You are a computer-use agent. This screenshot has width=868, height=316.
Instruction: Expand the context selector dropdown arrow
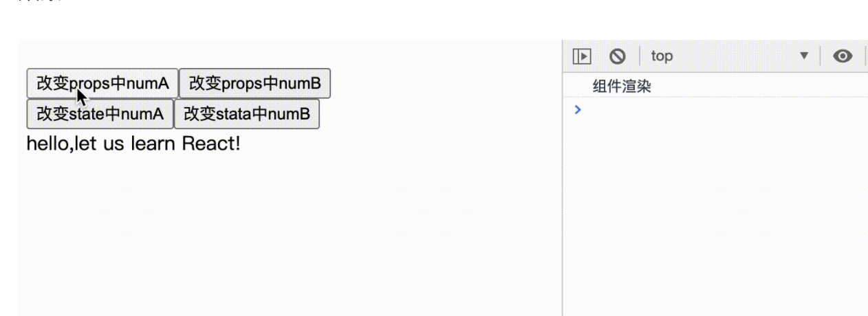pos(804,56)
